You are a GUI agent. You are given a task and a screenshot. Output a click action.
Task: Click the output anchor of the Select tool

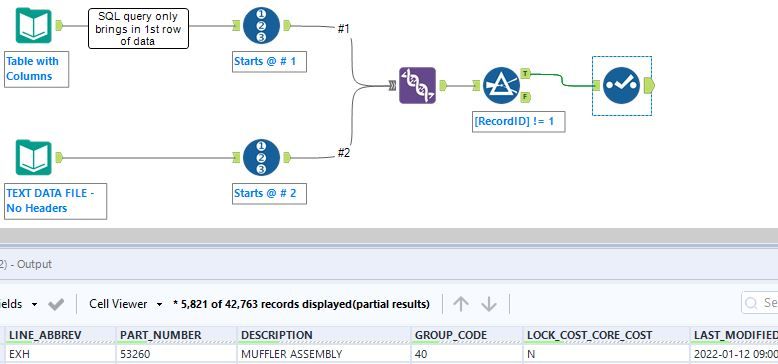tap(649, 85)
